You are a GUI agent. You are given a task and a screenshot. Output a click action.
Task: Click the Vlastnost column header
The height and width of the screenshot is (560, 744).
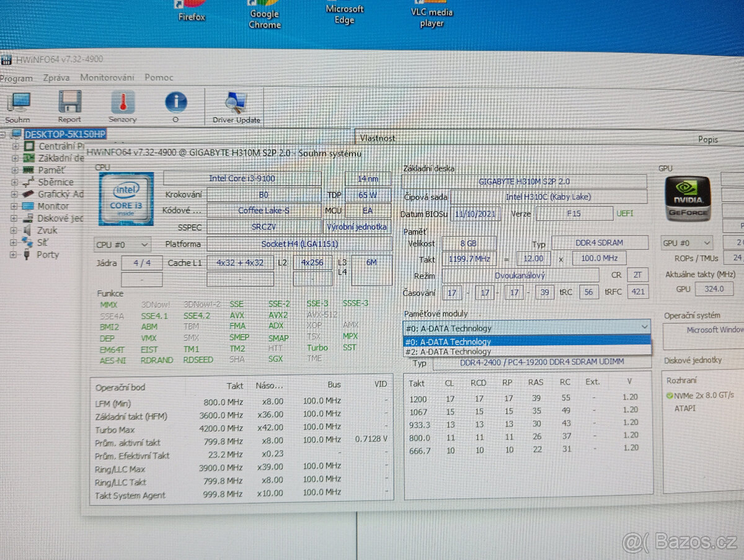pos(378,138)
